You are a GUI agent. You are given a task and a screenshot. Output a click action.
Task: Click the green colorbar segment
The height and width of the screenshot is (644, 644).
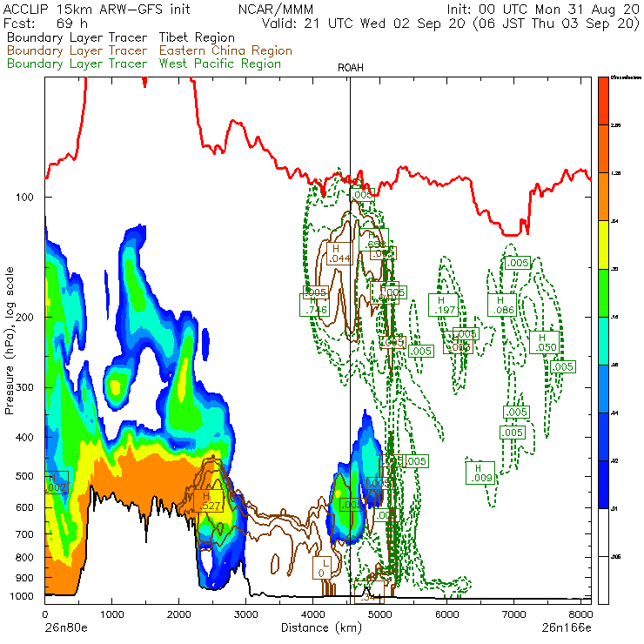tap(603, 292)
